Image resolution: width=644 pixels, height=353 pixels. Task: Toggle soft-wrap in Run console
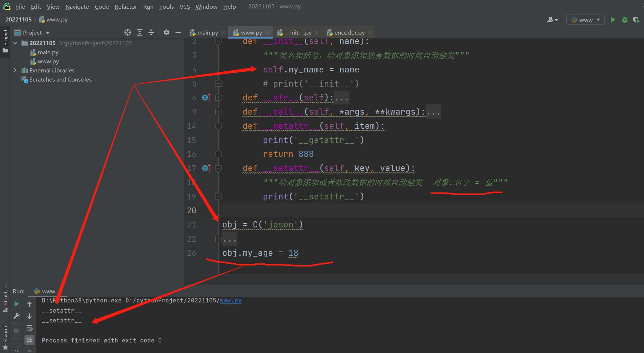pyautogui.click(x=29, y=328)
